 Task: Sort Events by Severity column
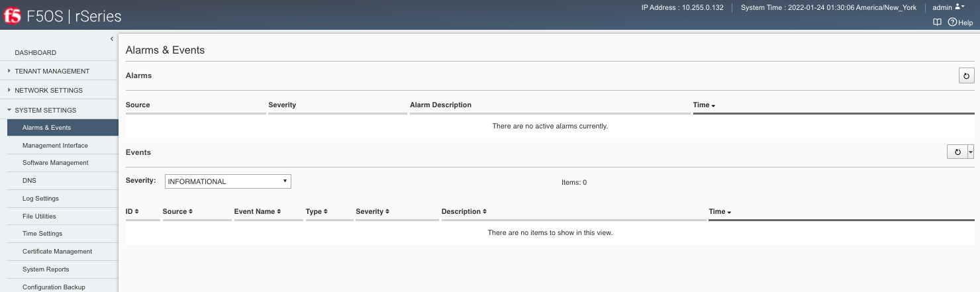[372, 212]
